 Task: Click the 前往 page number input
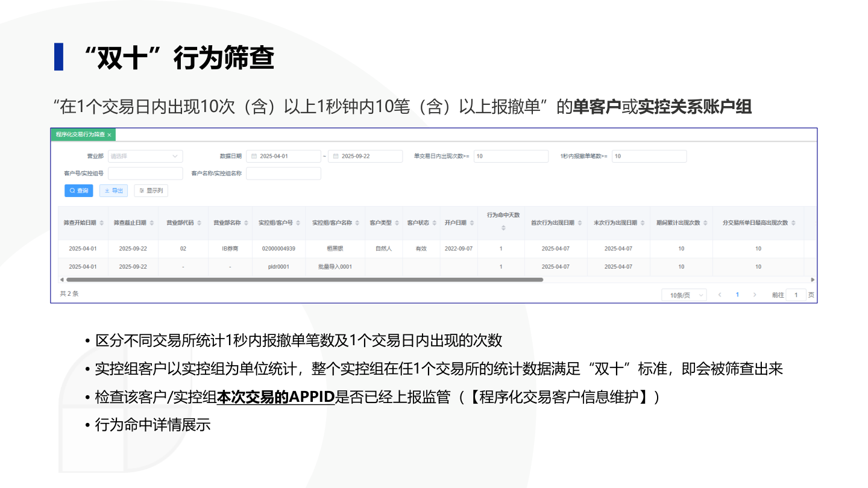pyautogui.click(x=796, y=295)
